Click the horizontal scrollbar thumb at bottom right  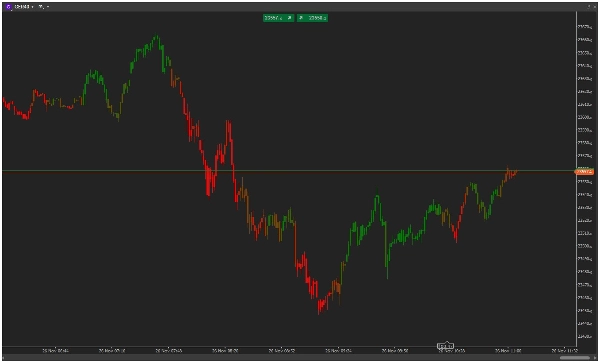click(575, 358)
